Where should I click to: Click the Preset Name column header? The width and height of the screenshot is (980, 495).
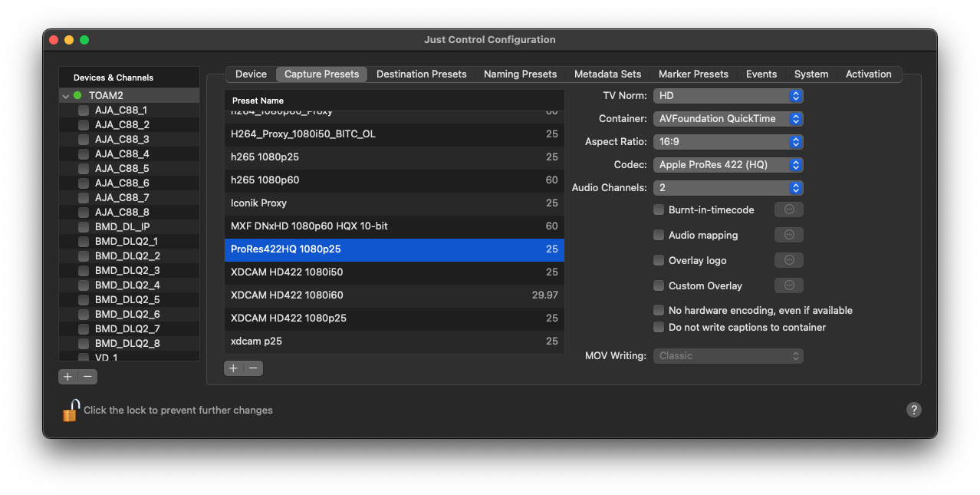pyautogui.click(x=394, y=101)
